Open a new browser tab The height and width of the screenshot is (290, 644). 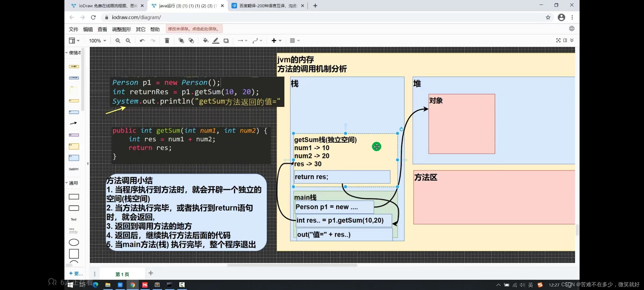(x=315, y=6)
